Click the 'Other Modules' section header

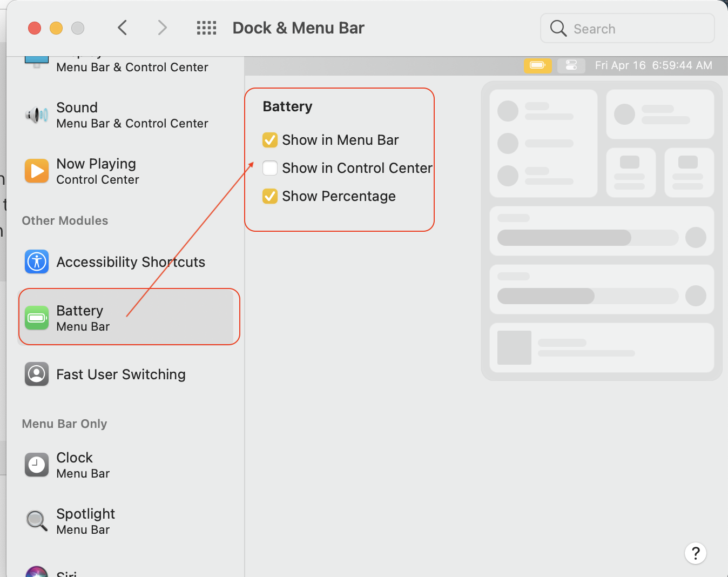(65, 220)
